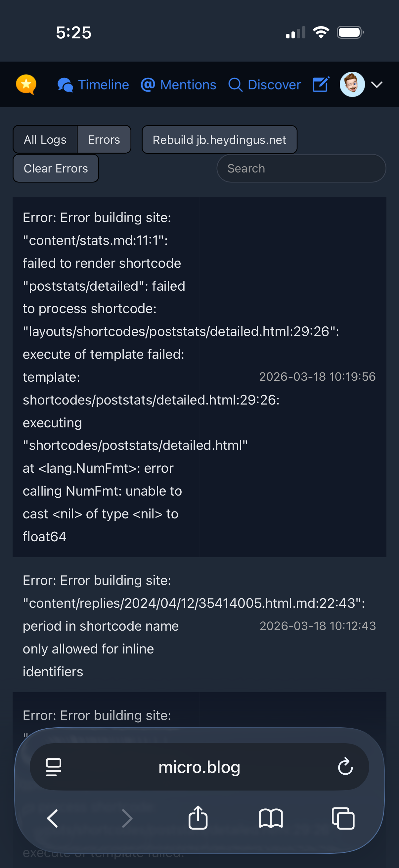Clear all error logs

click(x=56, y=168)
